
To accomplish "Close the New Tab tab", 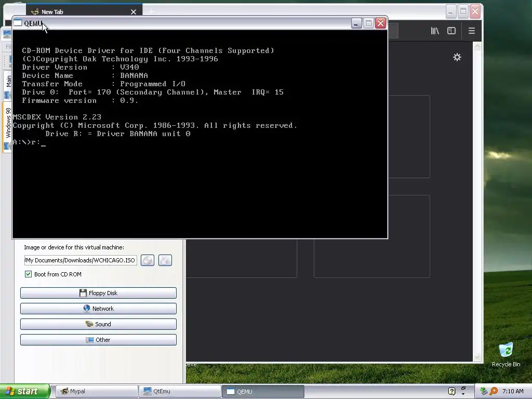I will 134,12.
